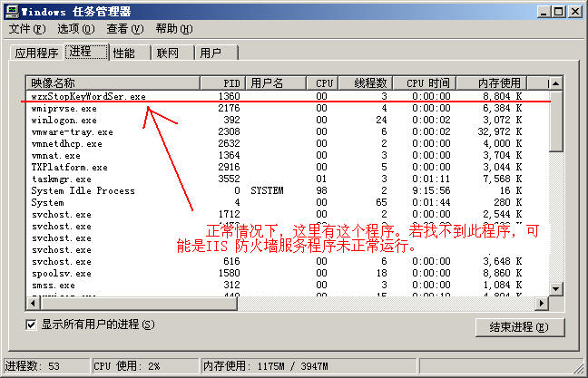Click CPU time 9:15:56
The width and height of the screenshot is (588, 378).
(x=431, y=190)
